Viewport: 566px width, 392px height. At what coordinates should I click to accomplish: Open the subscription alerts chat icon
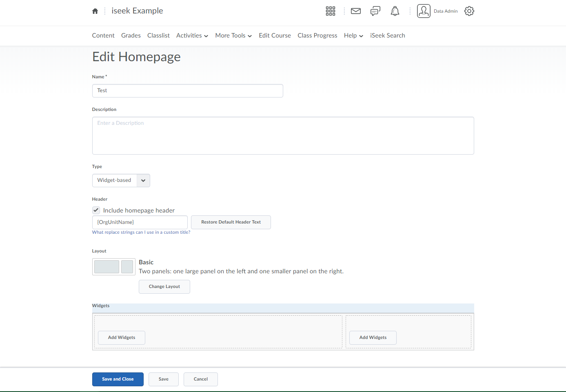coord(375,11)
